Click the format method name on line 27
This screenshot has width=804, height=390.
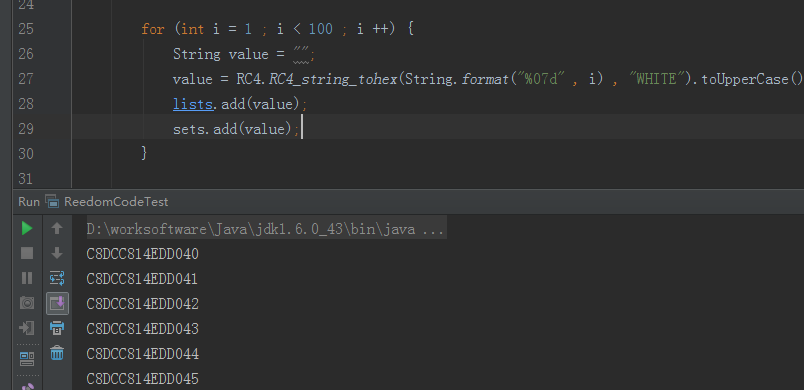point(485,79)
